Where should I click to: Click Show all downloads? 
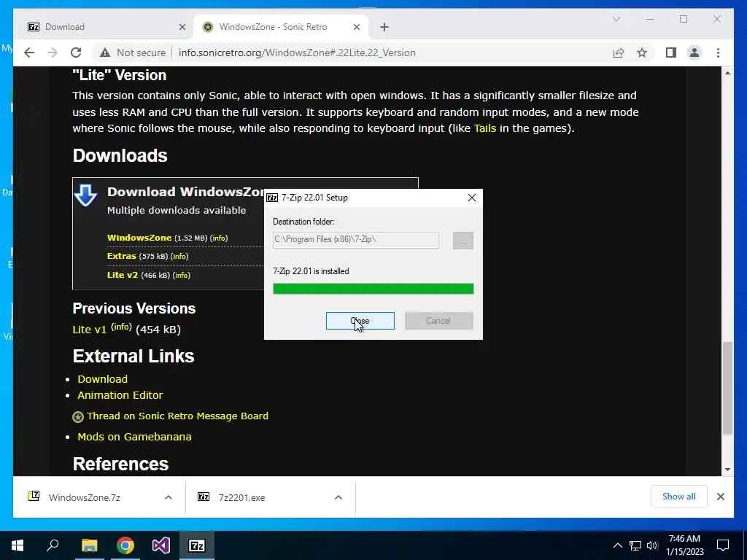click(679, 497)
